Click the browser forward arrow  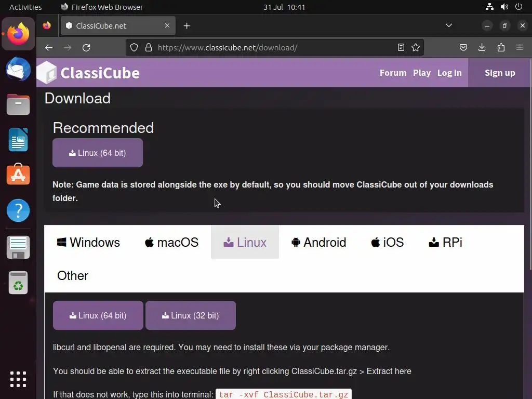point(68,47)
